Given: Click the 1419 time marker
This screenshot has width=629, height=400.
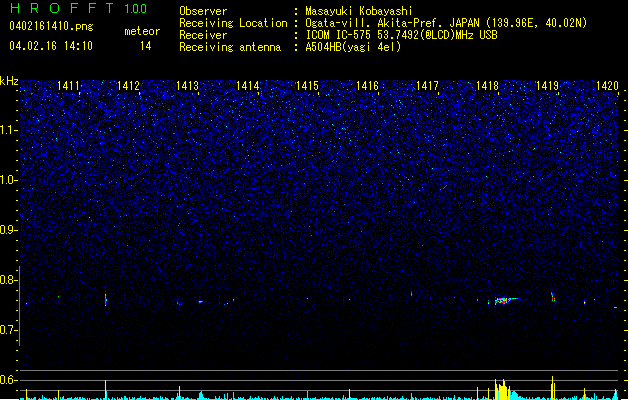Looking at the screenshot, I should pyautogui.click(x=547, y=86).
